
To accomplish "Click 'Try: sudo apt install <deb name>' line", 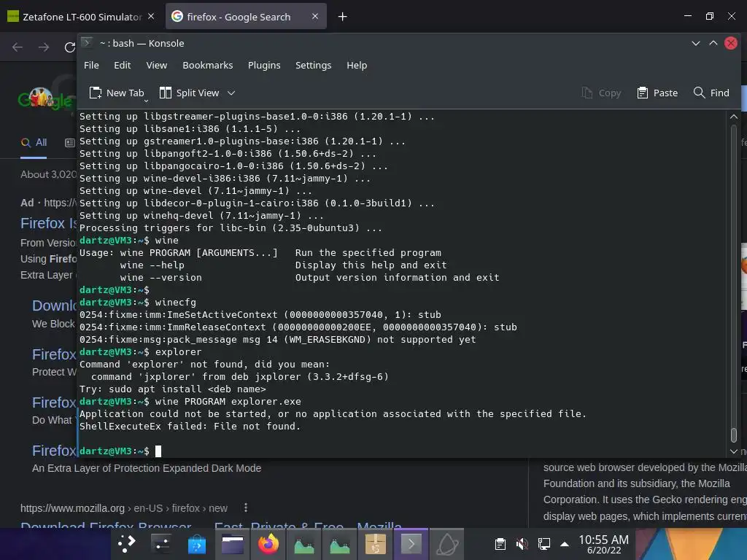I will click(172, 389).
